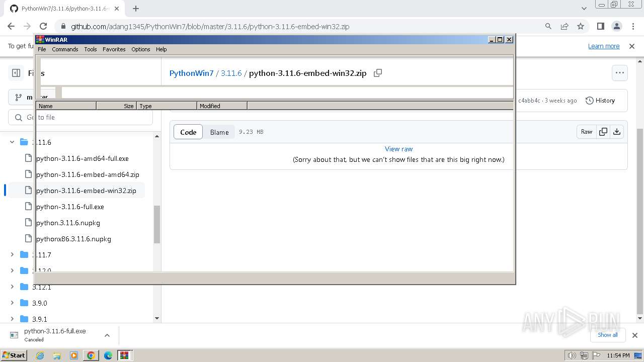
Task: Sort WinRAR list by Name column
Action: pyautogui.click(x=66, y=106)
